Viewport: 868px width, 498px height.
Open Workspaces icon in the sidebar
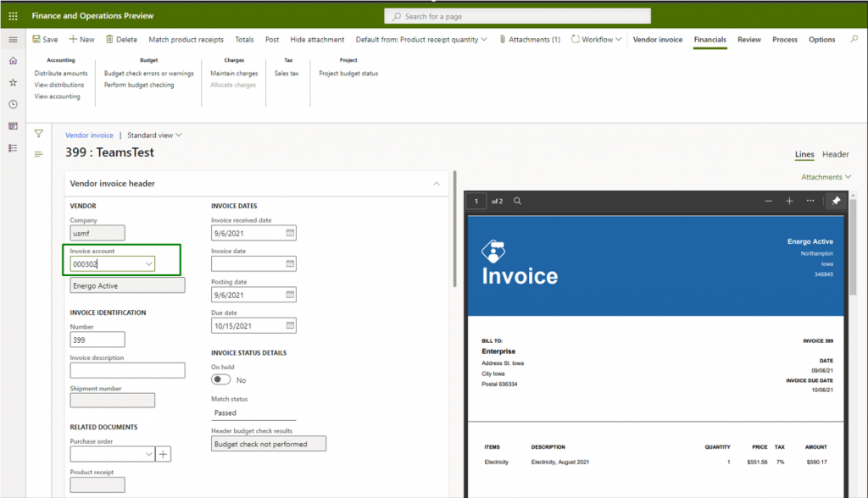[x=14, y=126]
